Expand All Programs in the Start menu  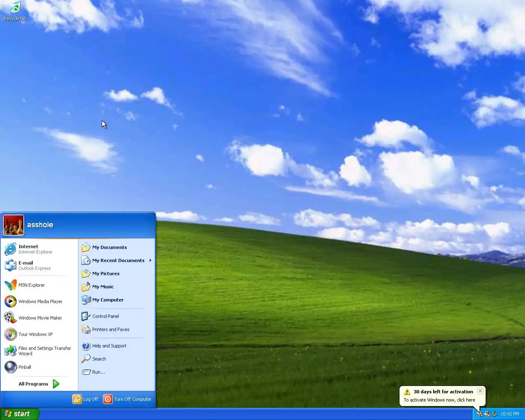click(x=39, y=384)
